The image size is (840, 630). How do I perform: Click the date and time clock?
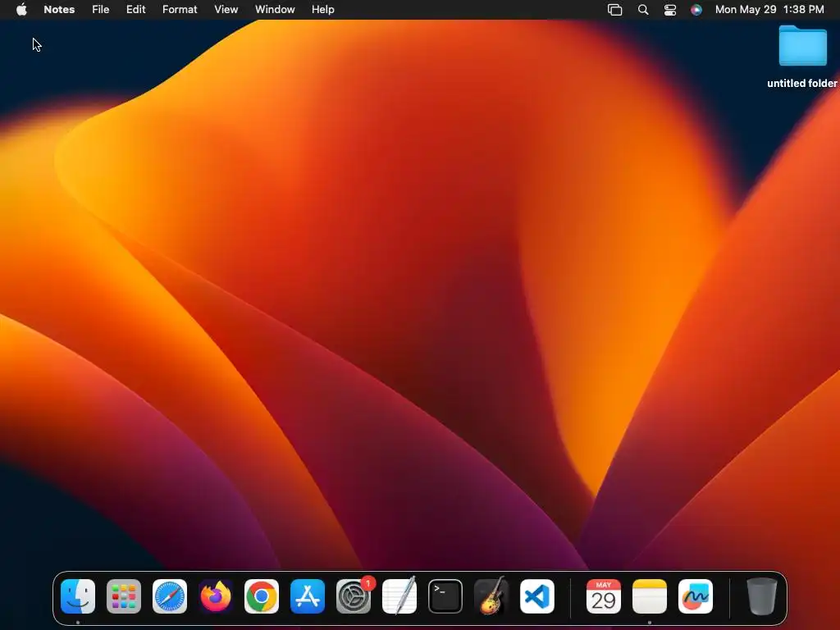(769, 10)
